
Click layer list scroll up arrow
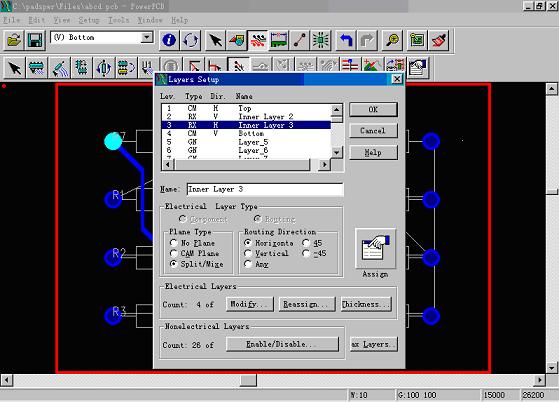click(337, 110)
